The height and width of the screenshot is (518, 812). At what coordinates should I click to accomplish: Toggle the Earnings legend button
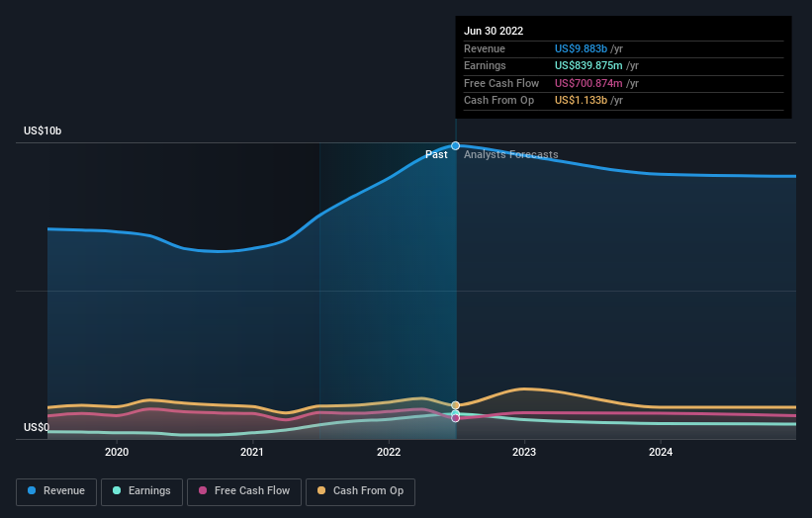click(141, 491)
